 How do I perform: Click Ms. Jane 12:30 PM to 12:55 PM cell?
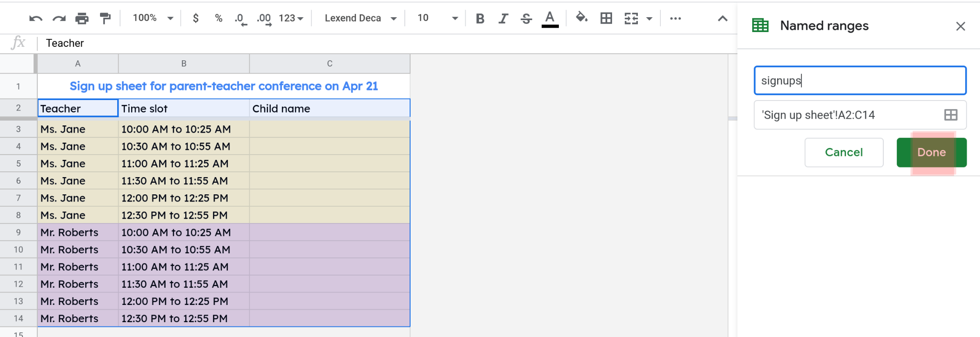184,215
